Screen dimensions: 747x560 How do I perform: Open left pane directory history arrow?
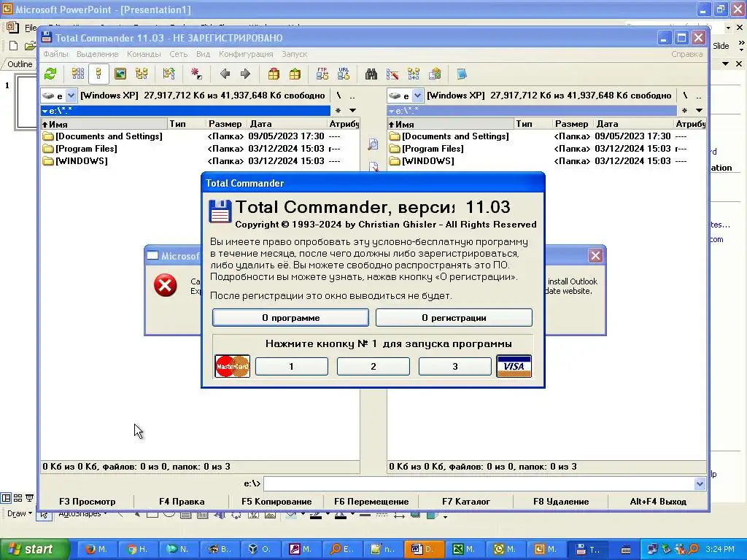(x=353, y=111)
